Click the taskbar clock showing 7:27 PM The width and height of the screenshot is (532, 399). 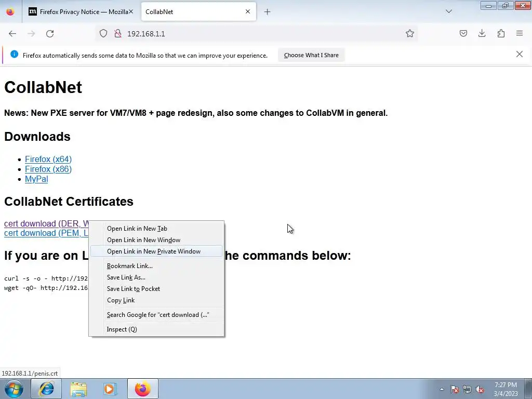click(506, 389)
